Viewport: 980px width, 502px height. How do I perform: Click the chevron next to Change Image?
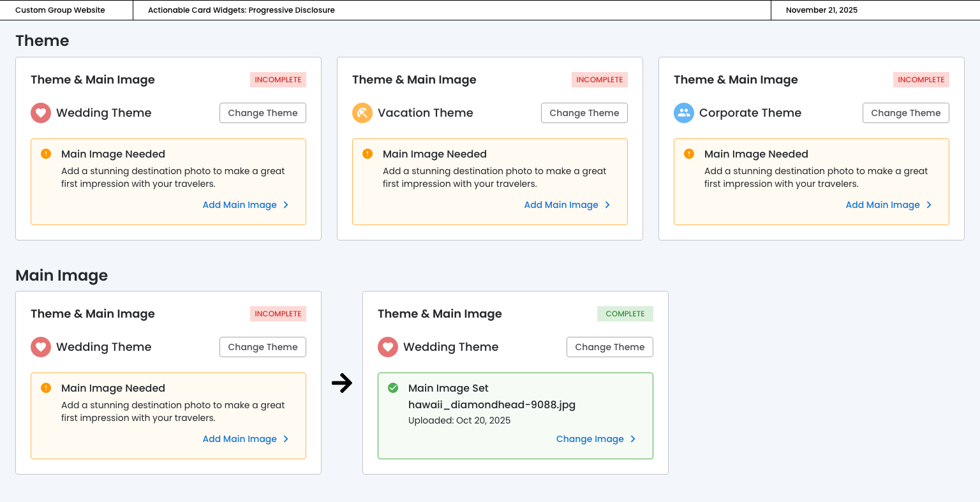point(633,439)
